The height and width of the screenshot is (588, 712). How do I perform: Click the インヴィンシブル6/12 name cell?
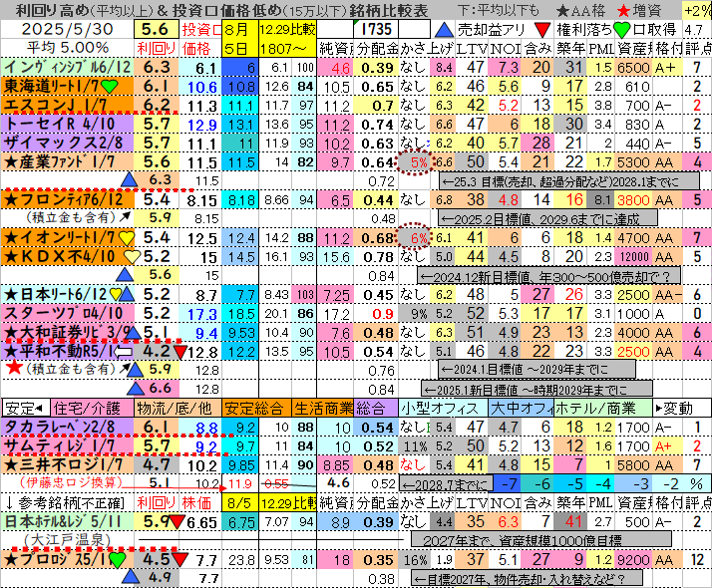click(67, 67)
